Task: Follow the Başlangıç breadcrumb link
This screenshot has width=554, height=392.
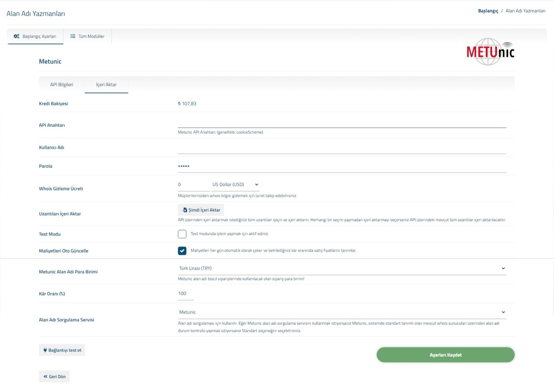Action: pyautogui.click(x=488, y=11)
